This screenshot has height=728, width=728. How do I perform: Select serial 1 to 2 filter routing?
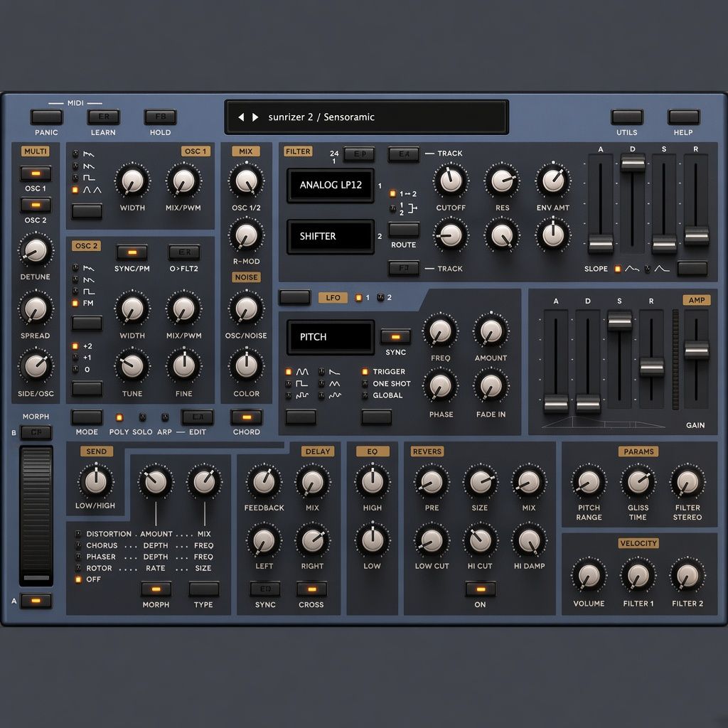point(392,193)
